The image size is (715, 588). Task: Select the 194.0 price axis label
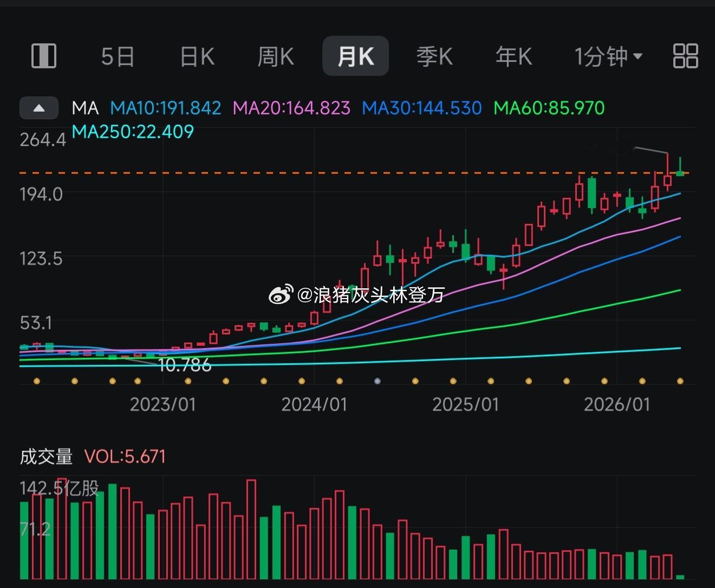pyautogui.click(x=41, y=194)
